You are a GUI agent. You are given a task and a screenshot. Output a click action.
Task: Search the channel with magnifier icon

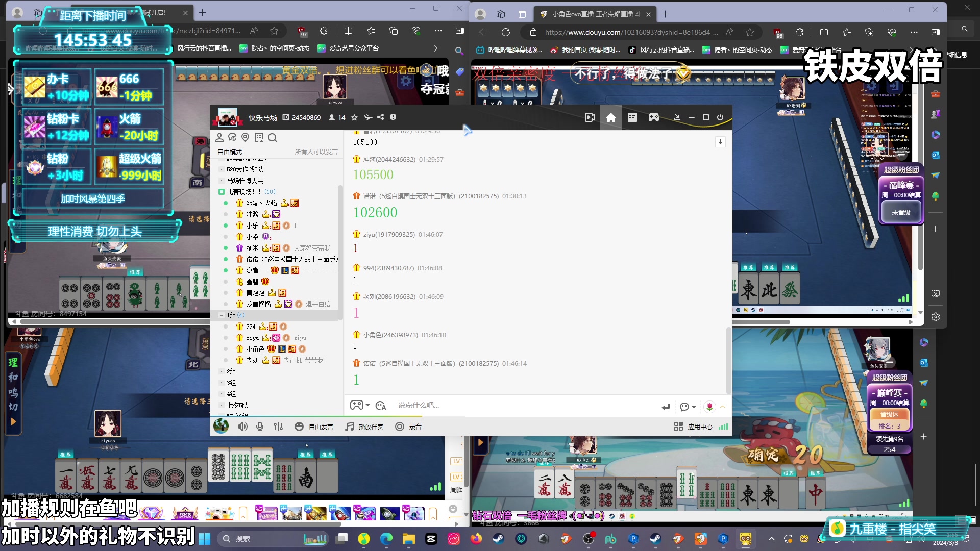[273, 137]
